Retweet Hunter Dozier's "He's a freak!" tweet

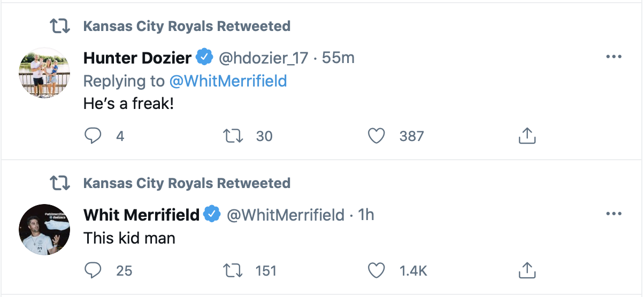click(x=234, y=136)
